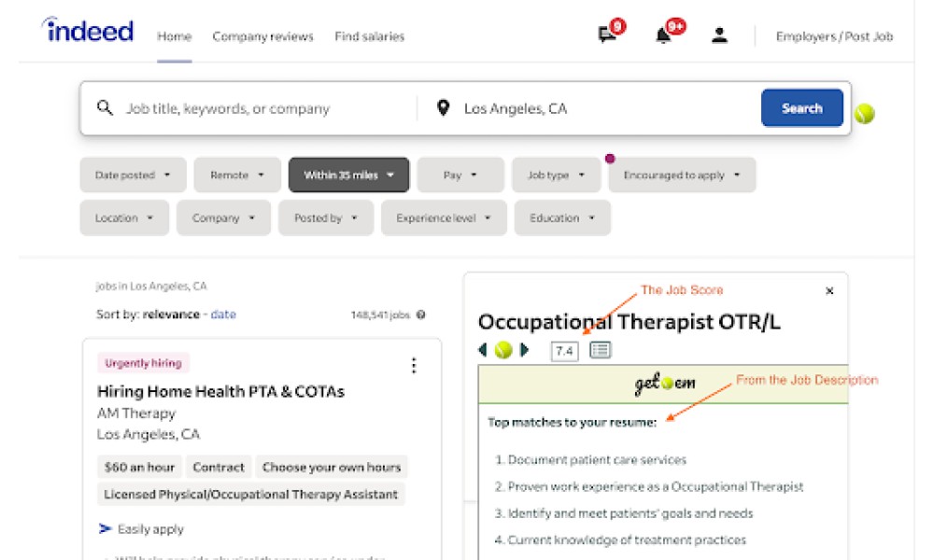Click the 7.4 job score box
934x560 pixels.
[x=564, y=351]
